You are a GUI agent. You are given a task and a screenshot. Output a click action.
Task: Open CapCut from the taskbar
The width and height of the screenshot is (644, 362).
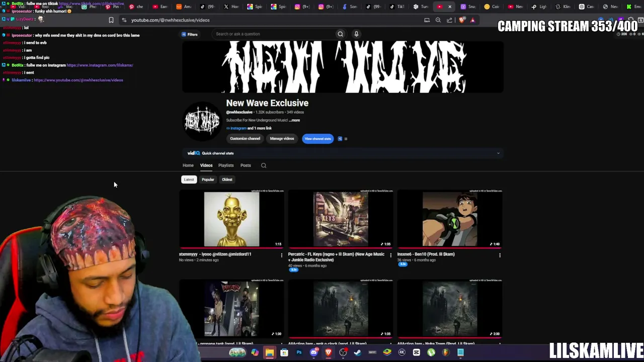click(417, 352)
